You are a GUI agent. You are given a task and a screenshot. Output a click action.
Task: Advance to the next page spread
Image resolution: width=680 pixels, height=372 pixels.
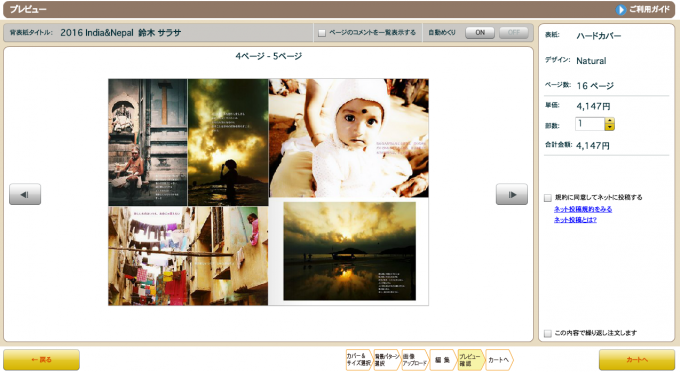(512, 194)
